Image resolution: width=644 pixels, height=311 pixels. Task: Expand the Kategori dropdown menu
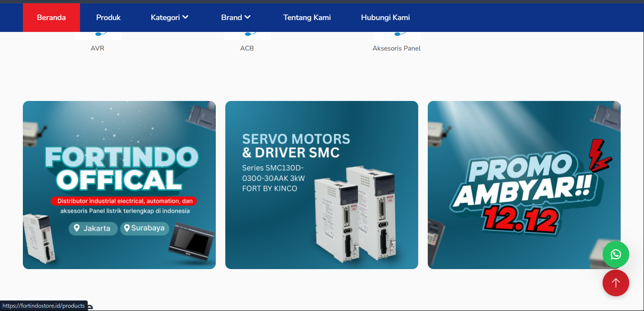(170, 18)
